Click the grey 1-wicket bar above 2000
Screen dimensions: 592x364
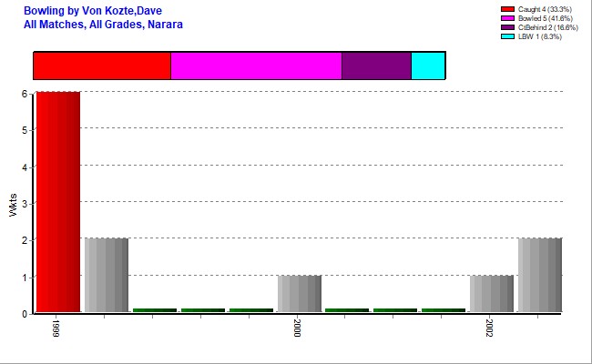300,294
